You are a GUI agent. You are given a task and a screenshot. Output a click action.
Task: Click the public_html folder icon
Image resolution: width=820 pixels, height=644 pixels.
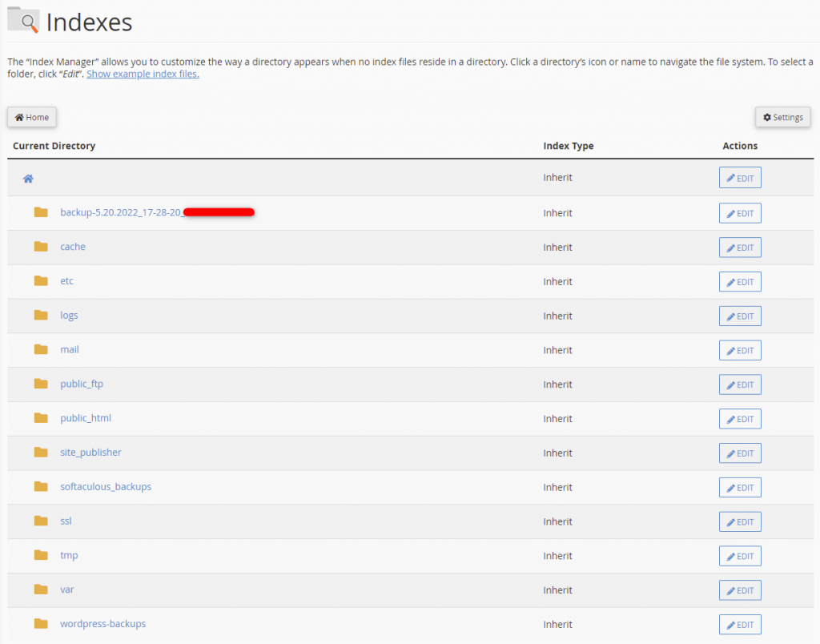click(x=41, y=417)
